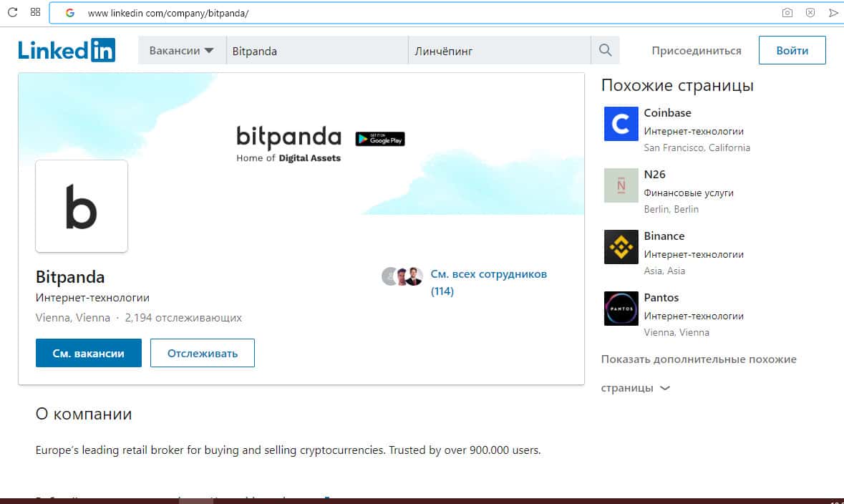This screenshot has height=504, width=844.
Task: Click the Линчёпинг location field
Action: point(500,50)
